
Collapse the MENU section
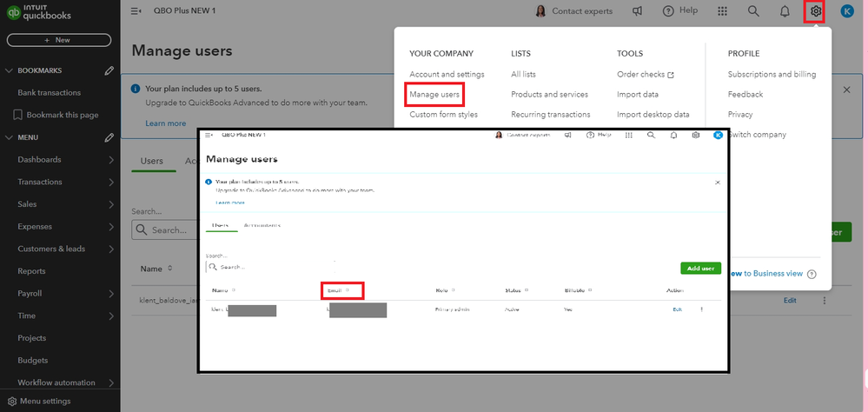9,137
